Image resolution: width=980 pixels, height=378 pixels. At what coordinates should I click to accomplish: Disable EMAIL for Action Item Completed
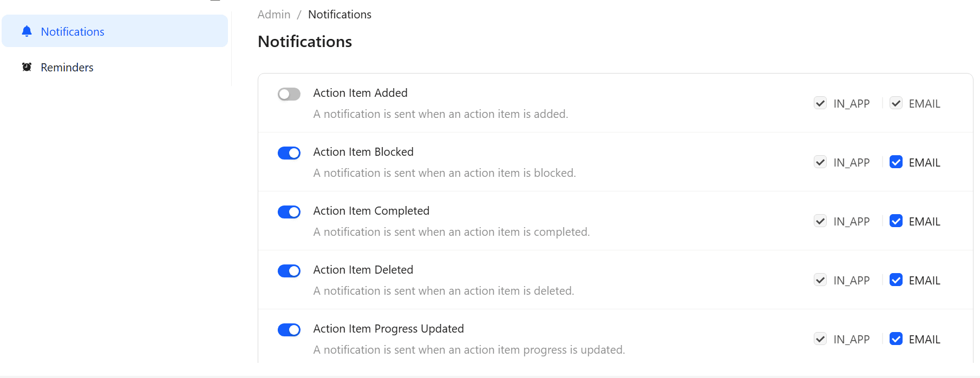click(x=896, y=221)
